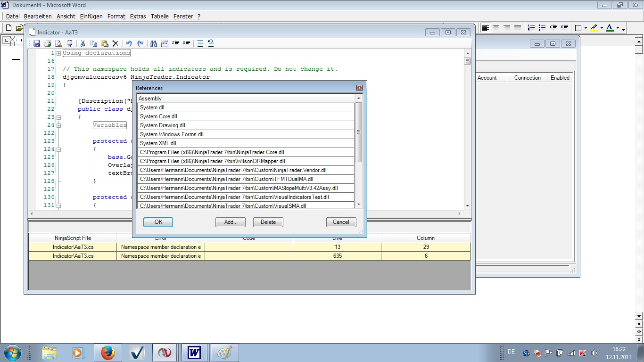
Task: Click the last icon in the editor toolbar
Action: point(211,43)
